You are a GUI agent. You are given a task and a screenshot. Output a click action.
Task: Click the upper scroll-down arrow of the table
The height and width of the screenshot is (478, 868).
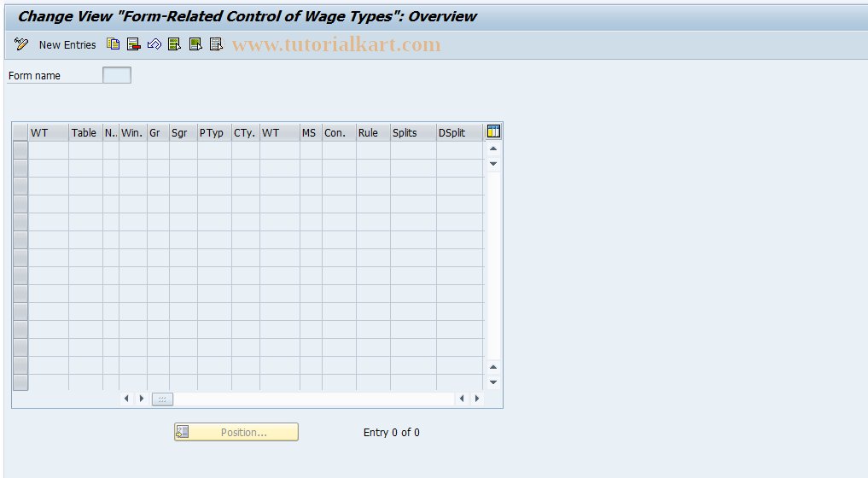(493, 164)
